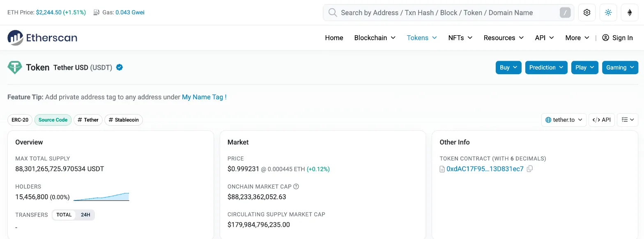Click the search magnifier icon
This screenshot has width=644, height=239.
[x=333, y=13]
